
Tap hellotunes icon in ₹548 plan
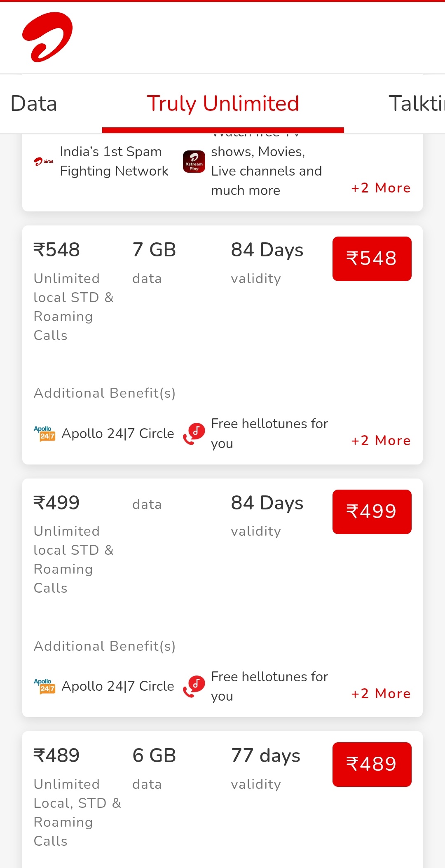click(194, 434)
